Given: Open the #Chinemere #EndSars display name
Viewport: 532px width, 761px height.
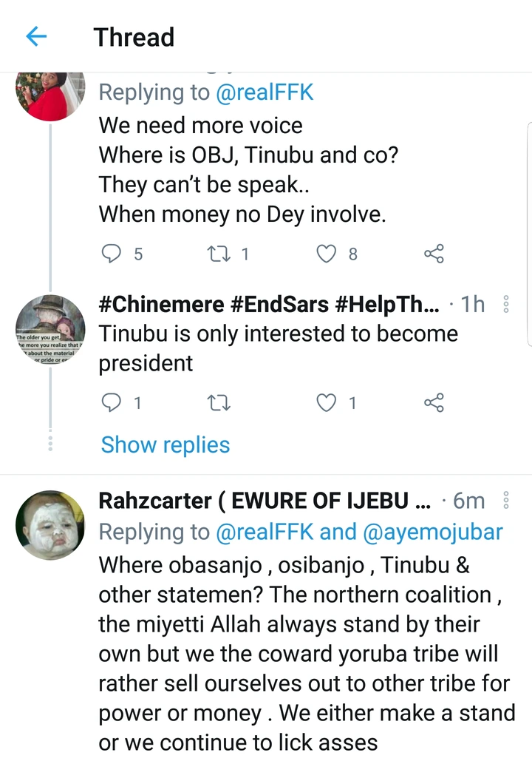Looking at the screenshot, I should (x=269, y=303).
